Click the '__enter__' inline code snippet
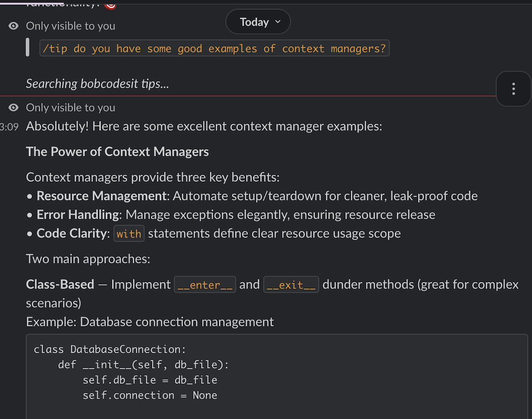 point(205,284)
